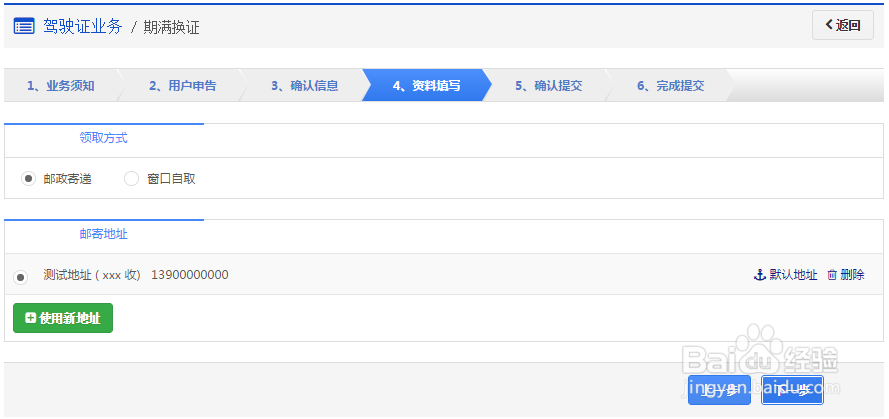This screenshot has width=889, height=419.
Task: Set as 默认地址 link
Action: tap(793, 275)
